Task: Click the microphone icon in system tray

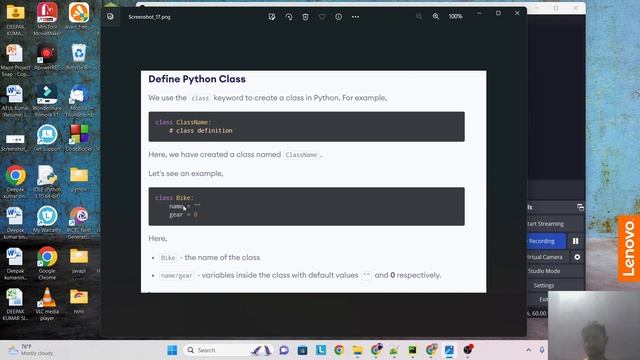Action: (x=542, y=350)
